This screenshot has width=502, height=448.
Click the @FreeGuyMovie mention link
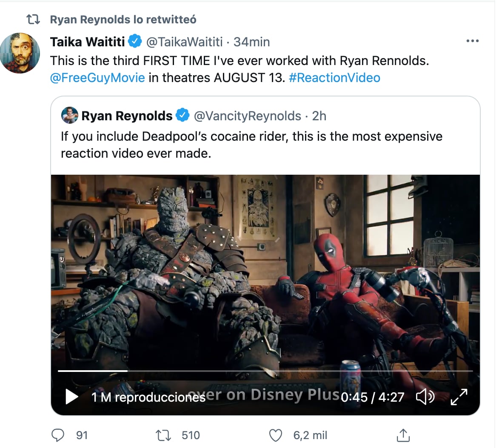(97, 78)
